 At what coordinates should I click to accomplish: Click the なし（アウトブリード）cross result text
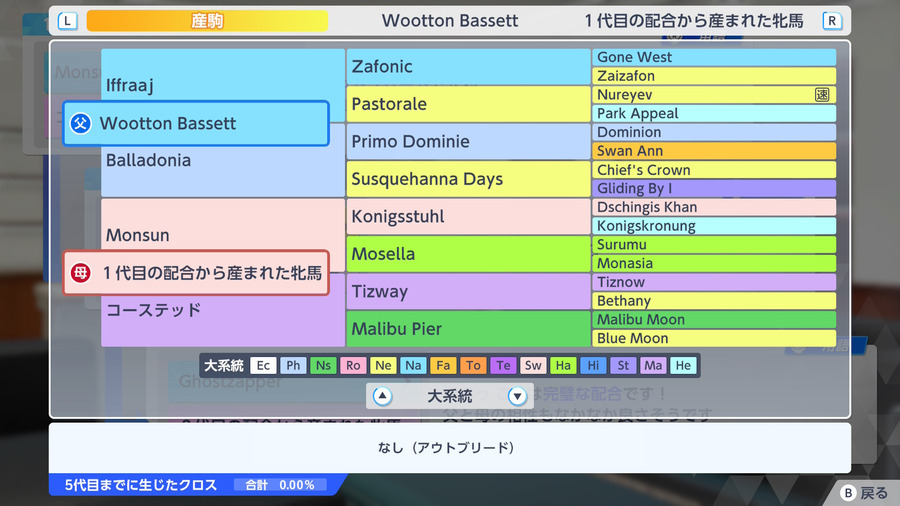click(445, 447)
